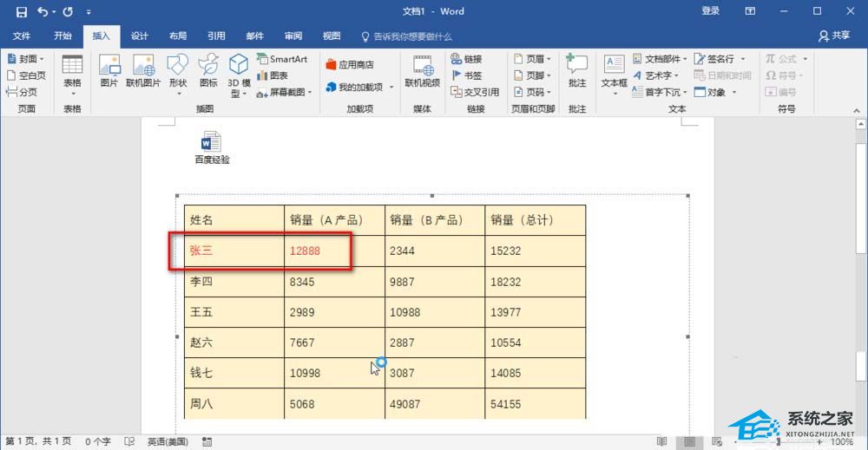
Task: Insert a bookmark via 书签
Action: coord(467,75)
